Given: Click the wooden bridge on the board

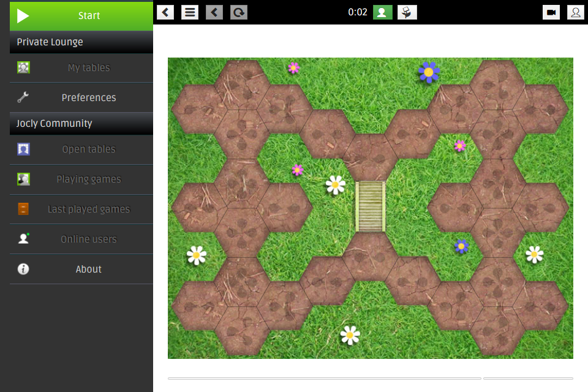Looking at the screenshot, I should pyautogui.click(x=371, y=206).
